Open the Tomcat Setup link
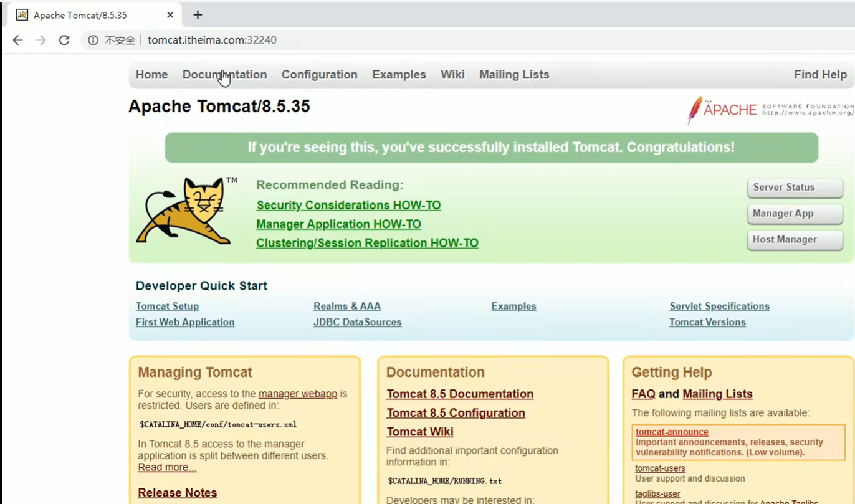This screenshot has width=855, height=504. (167, 307)
